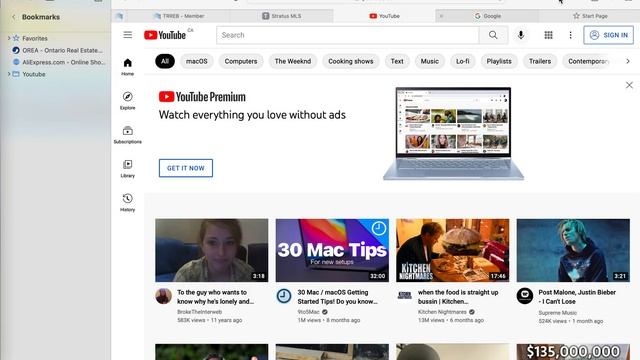Show more category chips with arrow
640x360 pixels.
coord(628,61)
